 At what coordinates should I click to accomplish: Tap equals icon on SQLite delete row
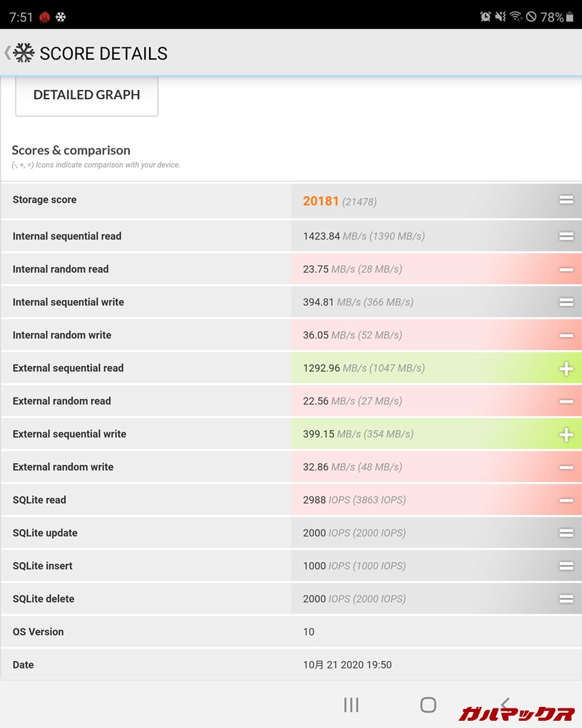coord(566,599)
